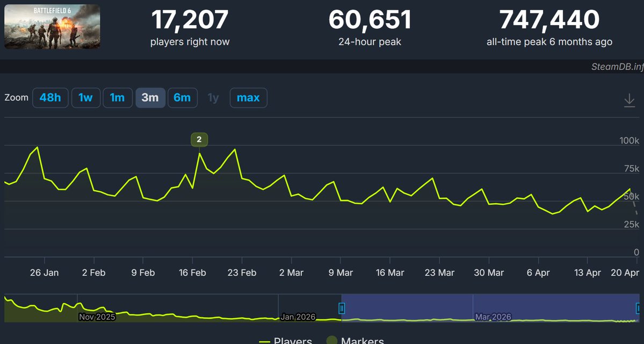
Task: Click the 6 Apr axis label
Action: tap(538, 273)
